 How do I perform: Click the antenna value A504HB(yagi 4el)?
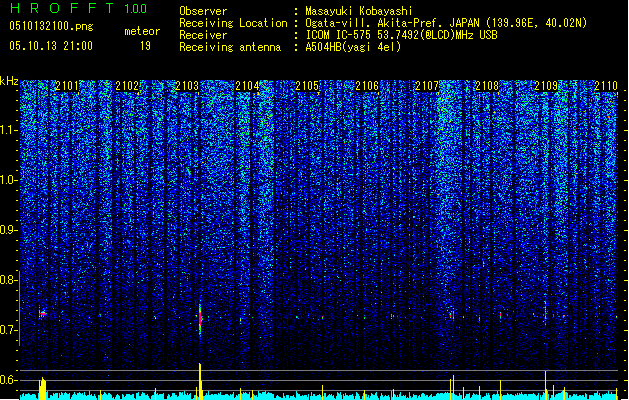(353, 47)
